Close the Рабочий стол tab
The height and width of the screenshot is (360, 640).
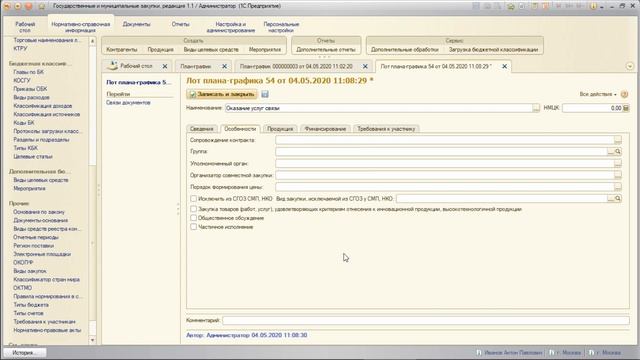point(165,66)
